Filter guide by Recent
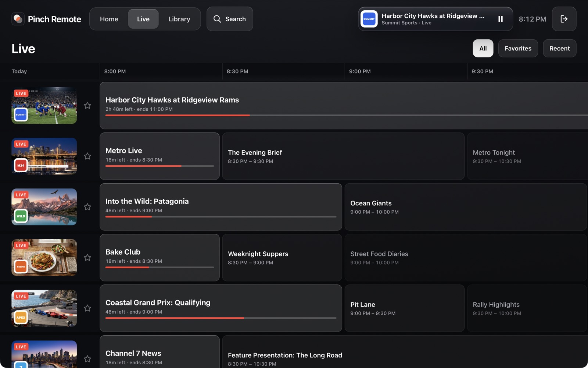The height and width of the screenshot is (368, 588). pos(559,48)
